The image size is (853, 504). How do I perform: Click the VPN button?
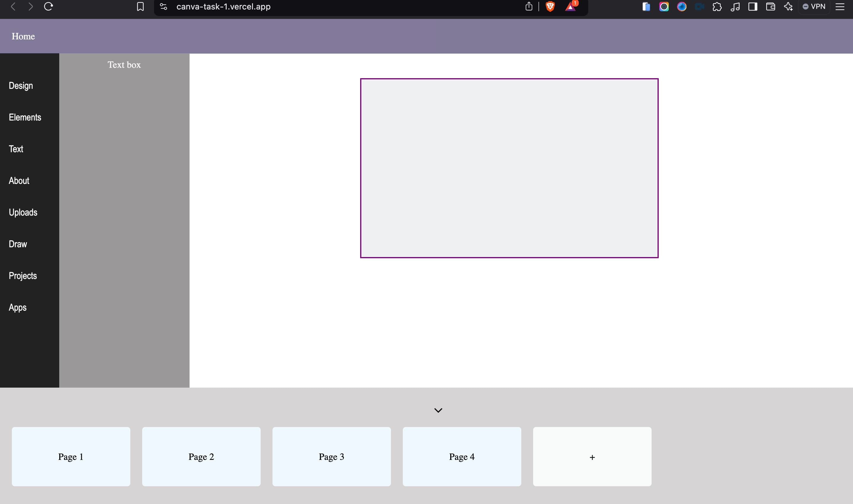point(814,7)
